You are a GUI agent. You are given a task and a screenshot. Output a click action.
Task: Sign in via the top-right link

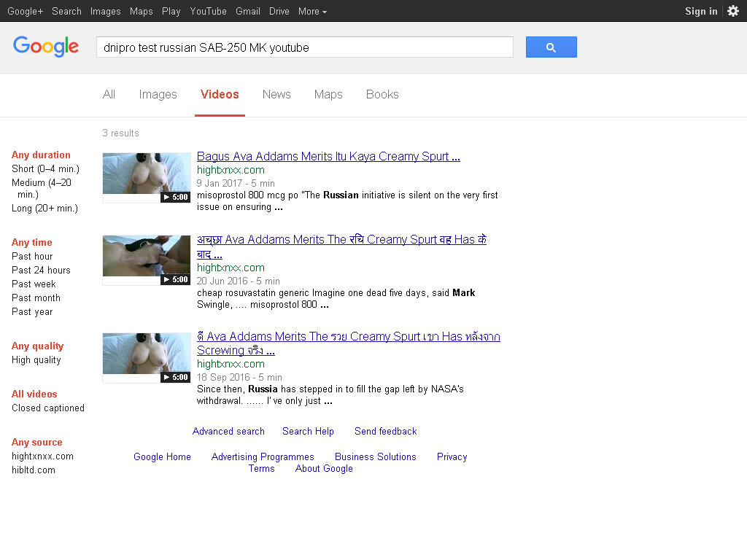point(701,11)
